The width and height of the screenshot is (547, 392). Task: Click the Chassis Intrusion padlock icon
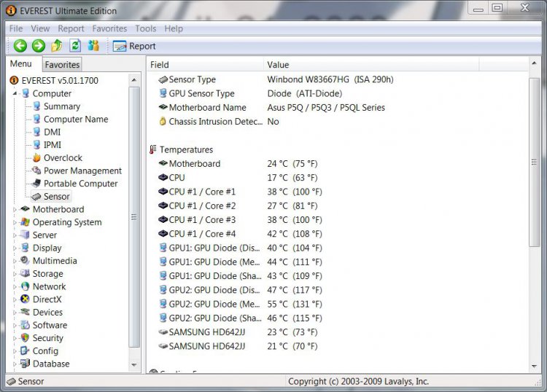[163, 121]
